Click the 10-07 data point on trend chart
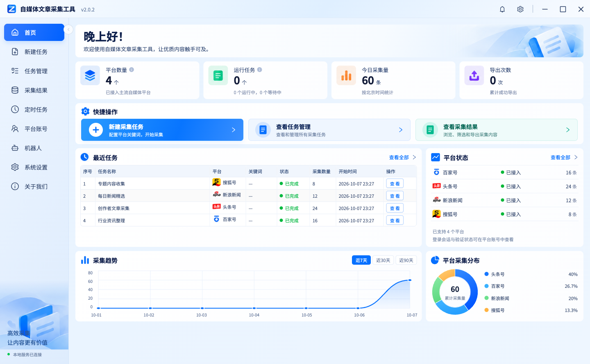590x364 pixels. (410, 280)
